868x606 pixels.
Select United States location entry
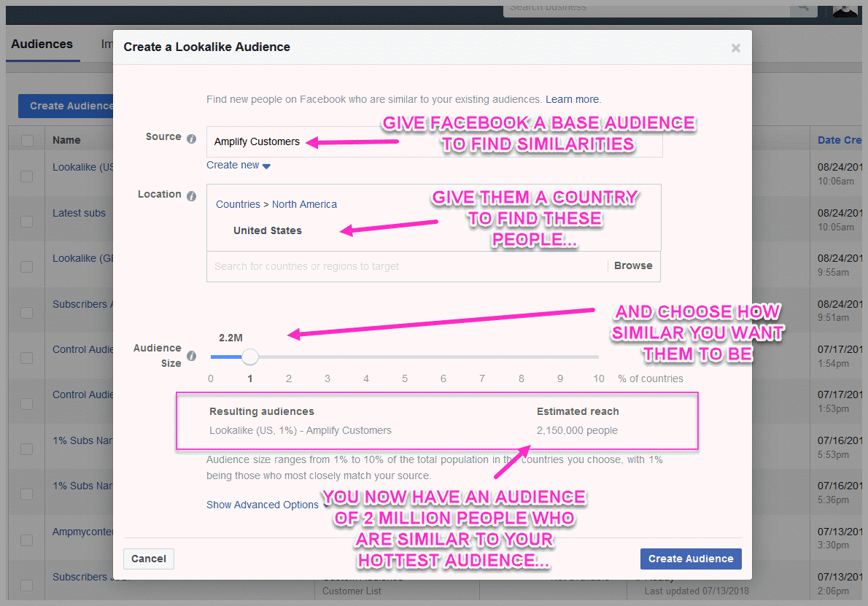click(x=268, y=230)
